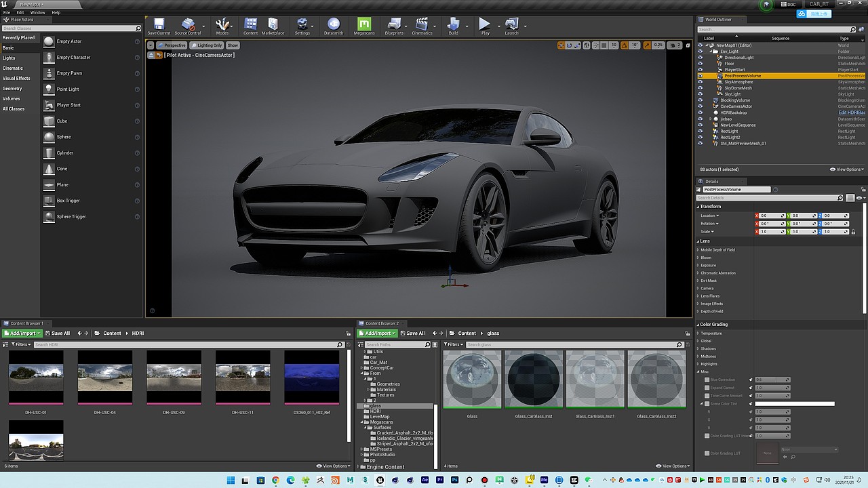Launch the Marketplace from the toolbar
This screenshot has height=488, width=868.
[273, 25]
